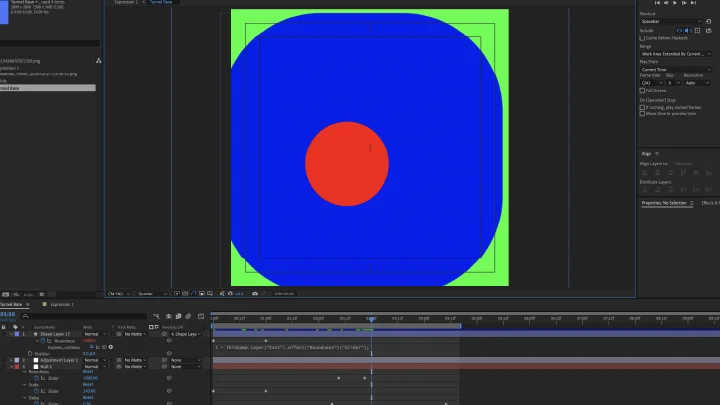Image resolution: width=720 pixels, height=405 pixels.
Task: Click show channel color icon
Action: 222,294
